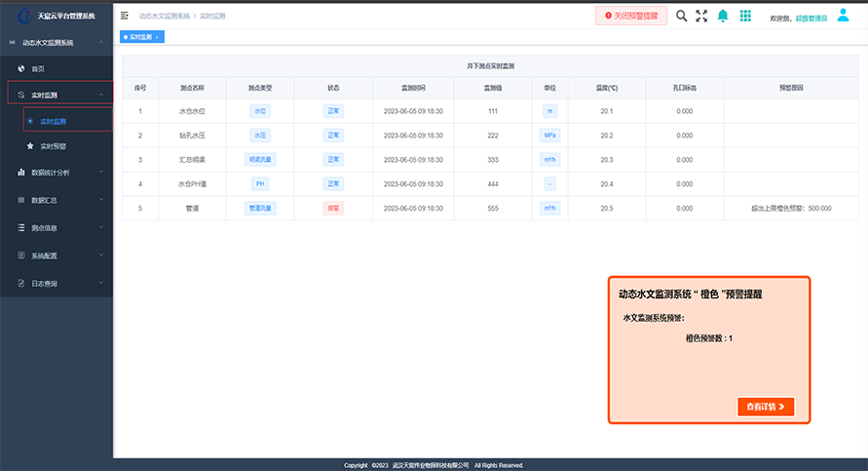This screenshot has width=868, height=471.
Task: Click the search magnifier icon in header
Action: [681, 17]
